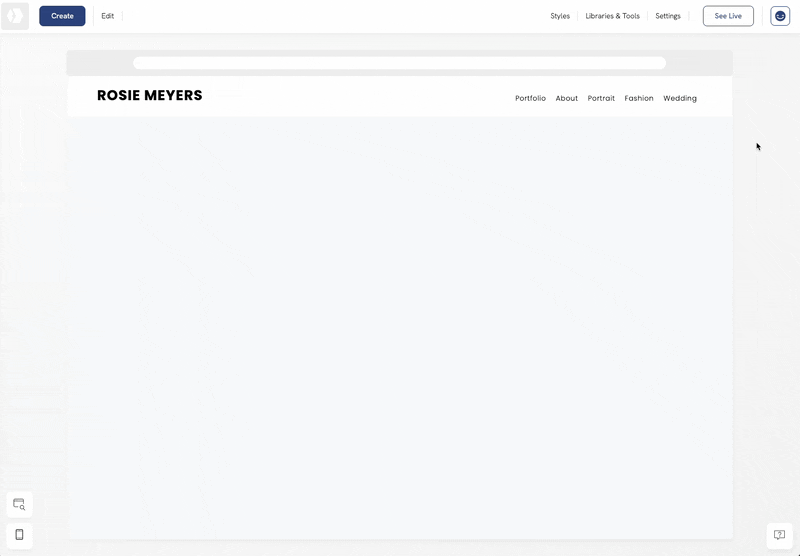This screenshot has height=556, width=800.
Task: Go to the Wedding nav link
Action: click(x=680, y=98)
